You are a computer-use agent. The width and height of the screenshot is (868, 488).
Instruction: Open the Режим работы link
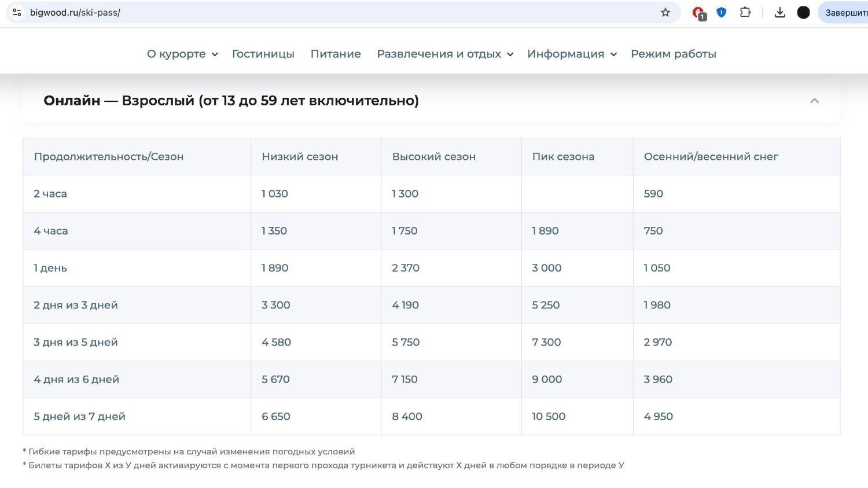click(673, 54)
